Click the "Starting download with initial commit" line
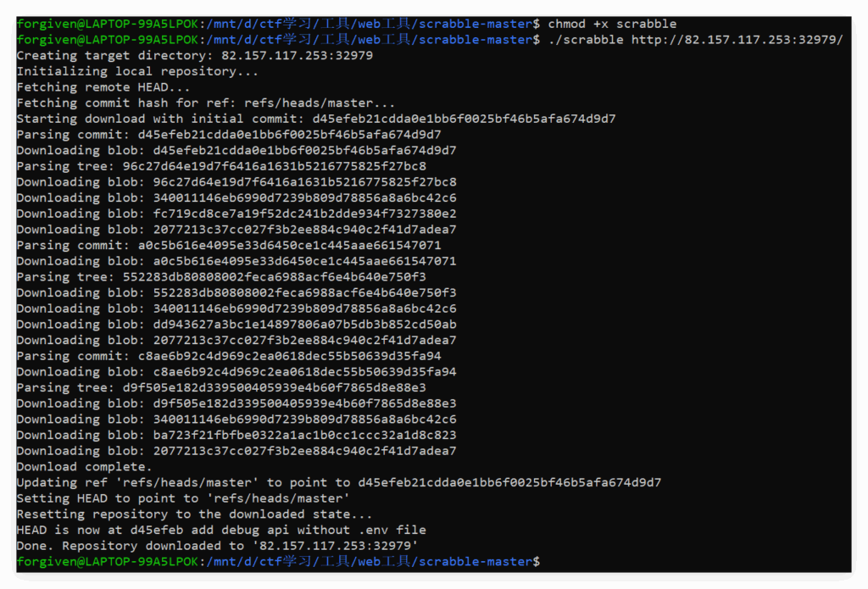868x589 pixels. coord(315,119)
